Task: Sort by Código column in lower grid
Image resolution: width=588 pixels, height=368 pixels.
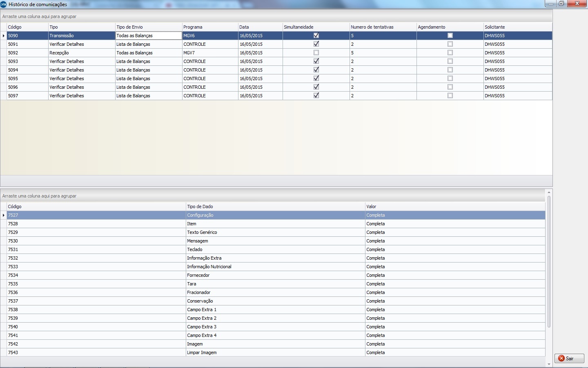Action: coord(96,206)
